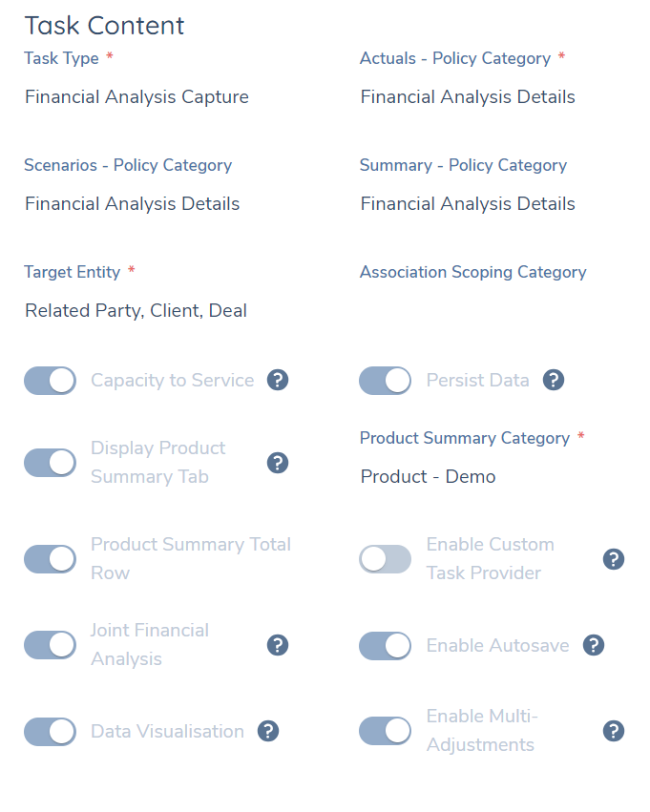The width and height of the screenshot is (650, 812).
Task: Switch off Product Summary Total Row
Action: 50,559
